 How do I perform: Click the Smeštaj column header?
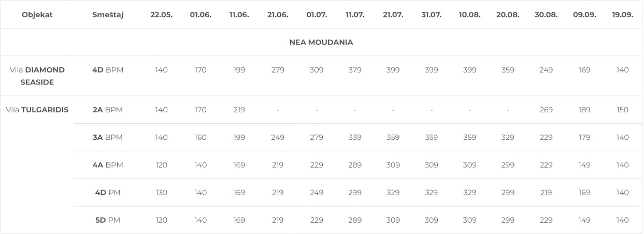point(108,15)
